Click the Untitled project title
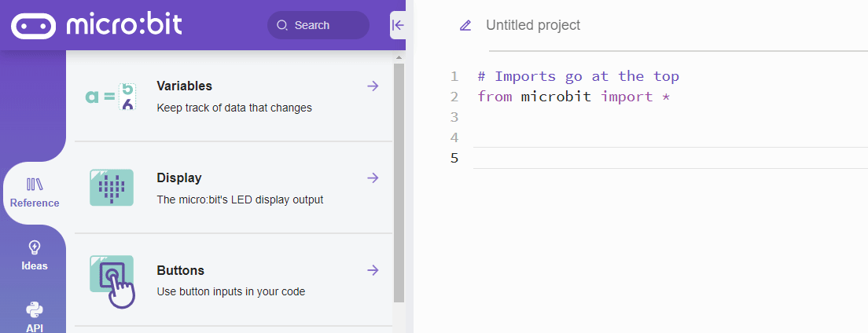The image size is (868, 333). (x=533, y=25)
